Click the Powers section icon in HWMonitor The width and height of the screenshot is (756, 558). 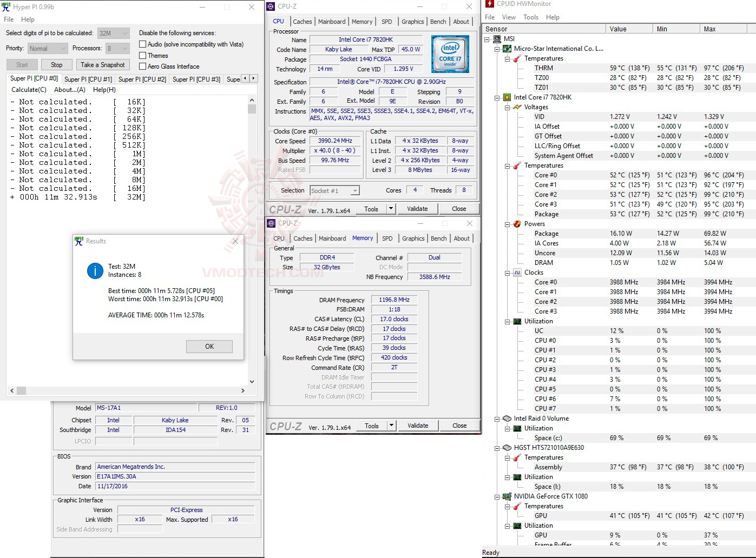[517, 223]
